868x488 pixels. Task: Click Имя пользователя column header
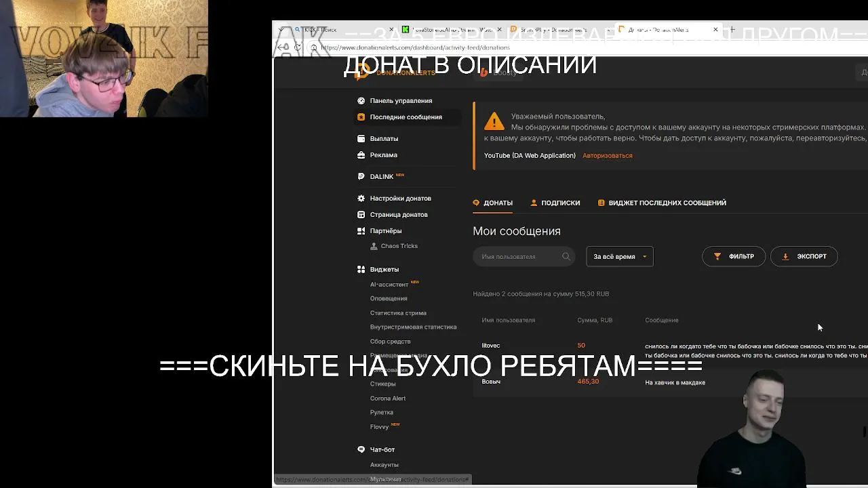click(508, 320)
